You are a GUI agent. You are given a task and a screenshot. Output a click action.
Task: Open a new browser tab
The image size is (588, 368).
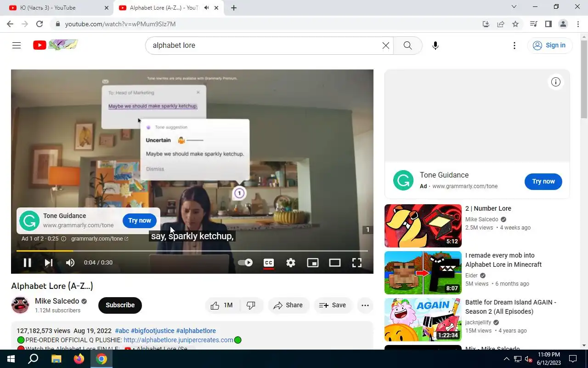pos(234,8)
